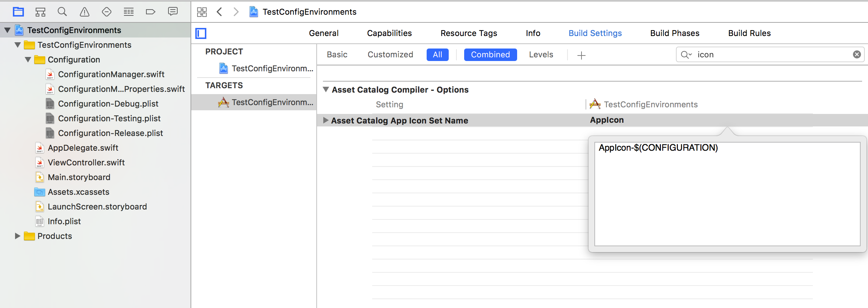
Task: Open the Project navigator folder icon
Action: coord(18,12)
